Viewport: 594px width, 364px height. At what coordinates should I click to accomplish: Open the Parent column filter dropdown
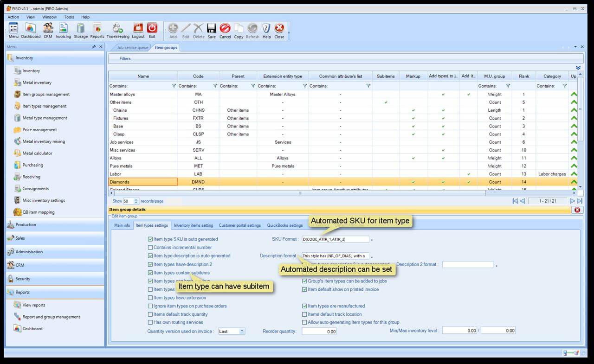(x=253, y=86)
